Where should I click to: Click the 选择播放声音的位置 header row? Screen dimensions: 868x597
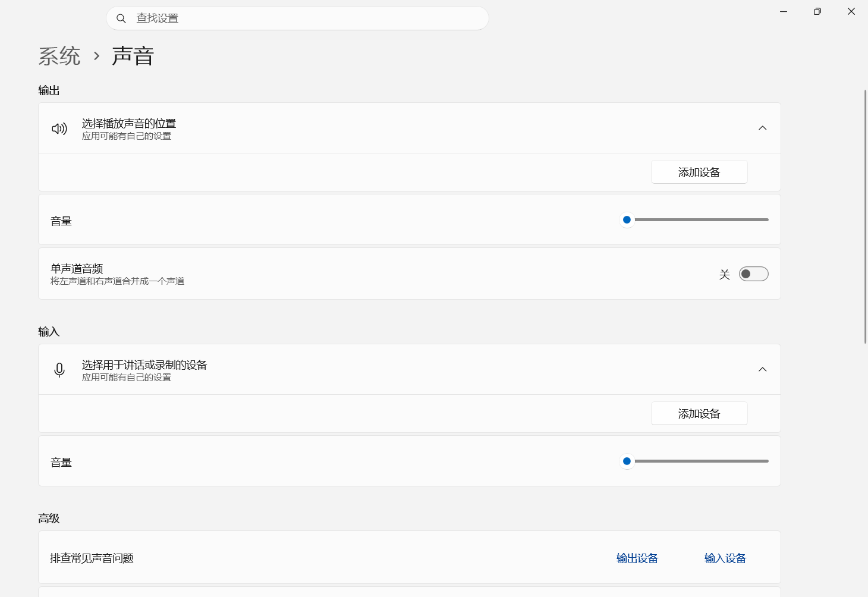pos(410,128)
